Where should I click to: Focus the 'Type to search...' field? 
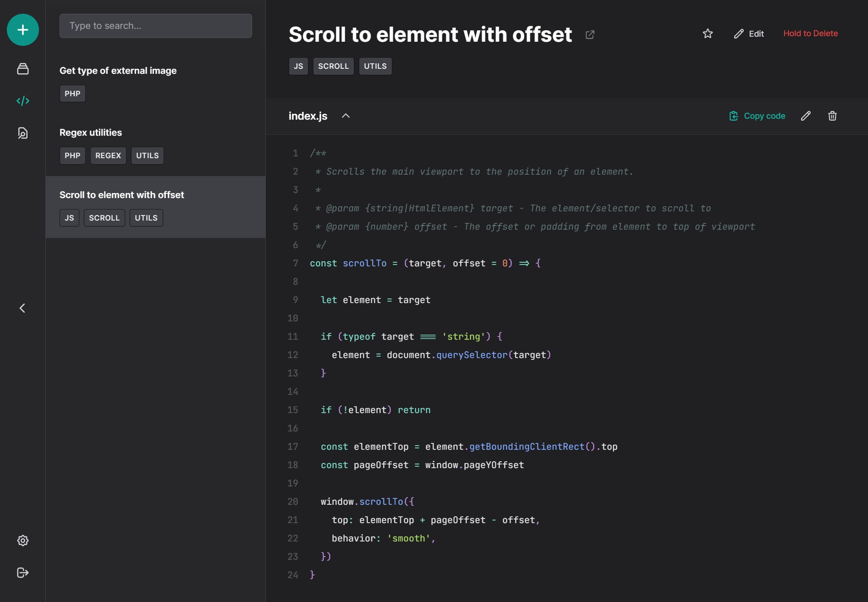[155, 26]
